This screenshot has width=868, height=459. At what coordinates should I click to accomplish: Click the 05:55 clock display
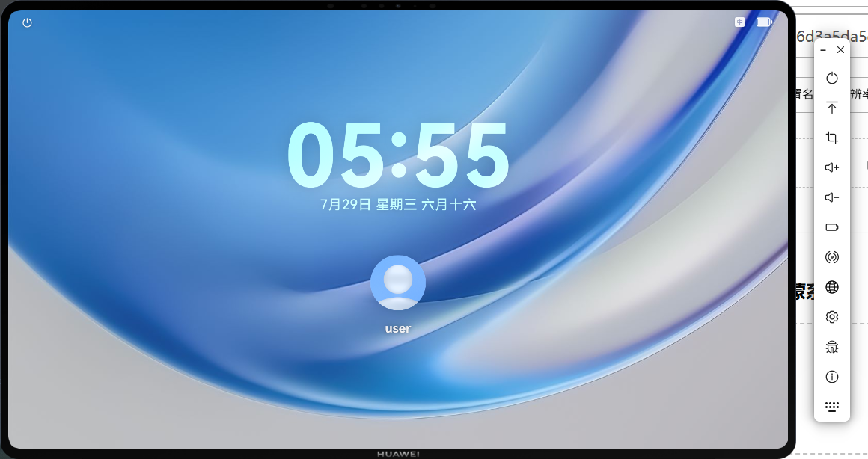tap(398, 154)
